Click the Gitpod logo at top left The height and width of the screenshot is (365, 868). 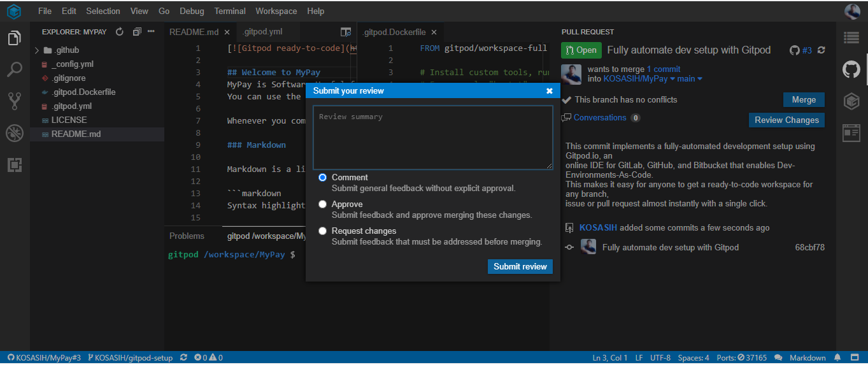coord(14,11)
